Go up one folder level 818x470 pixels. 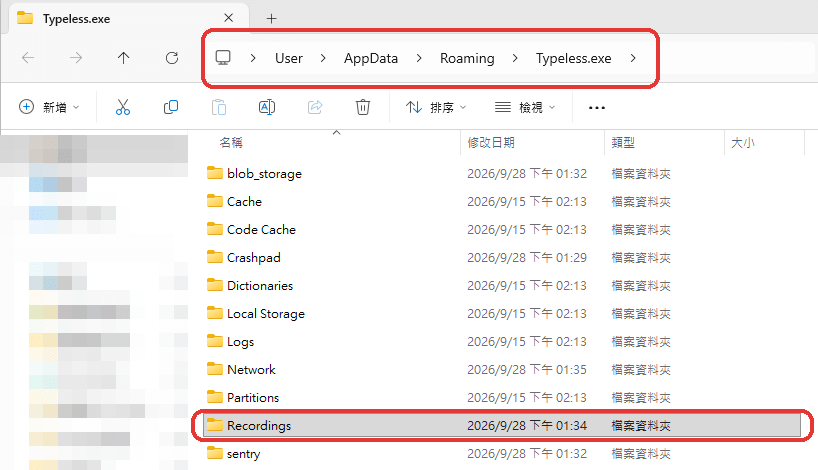124,58
